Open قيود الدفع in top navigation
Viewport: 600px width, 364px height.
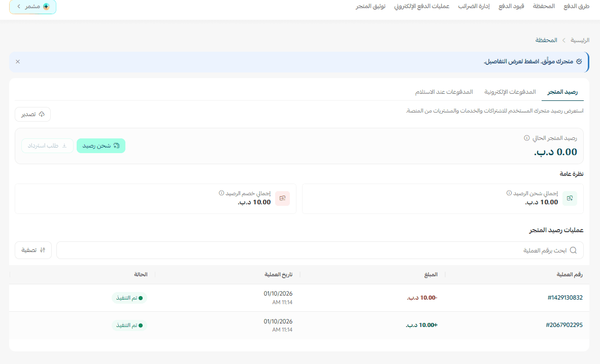click(511, 7)
